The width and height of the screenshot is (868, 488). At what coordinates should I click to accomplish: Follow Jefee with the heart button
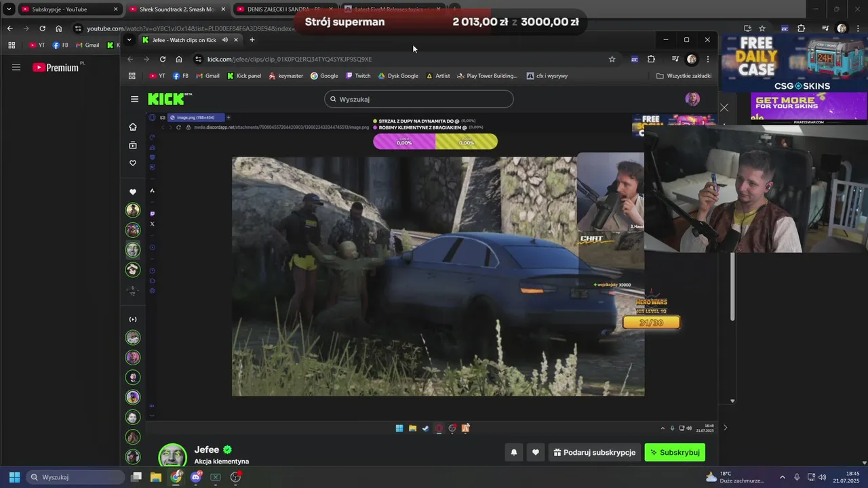click(536, 452)
